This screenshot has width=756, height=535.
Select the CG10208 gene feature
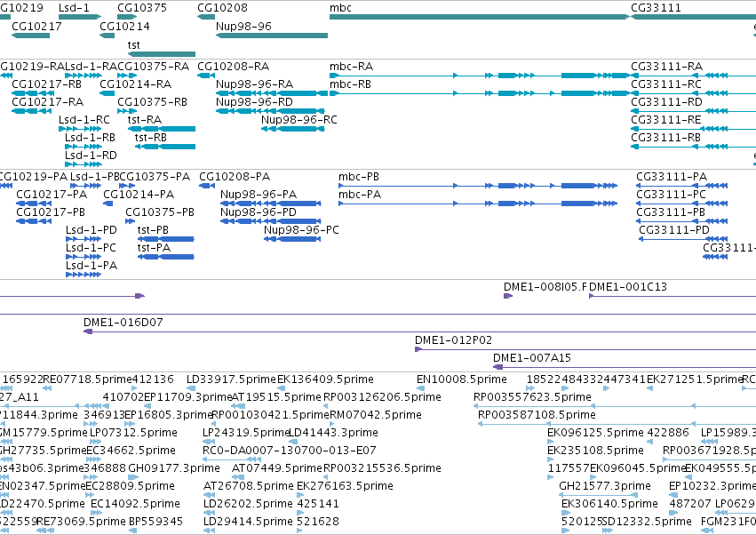[x=206, y=17]
